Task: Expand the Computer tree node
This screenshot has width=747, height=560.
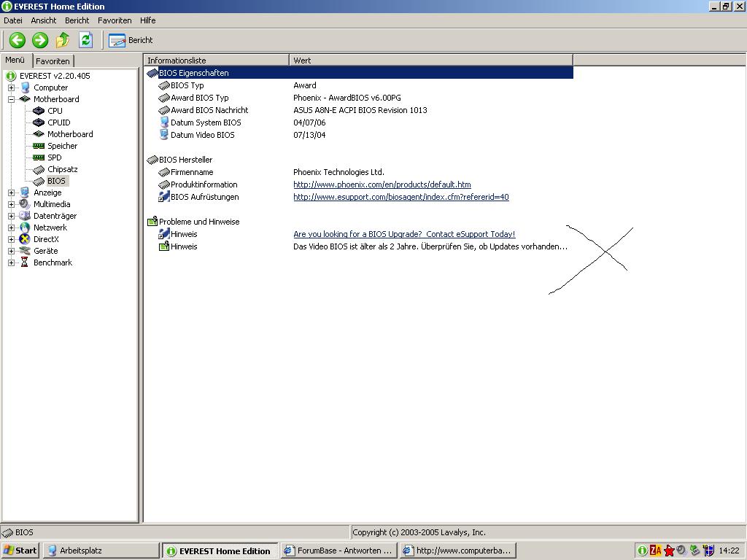Action: point(12,87)
